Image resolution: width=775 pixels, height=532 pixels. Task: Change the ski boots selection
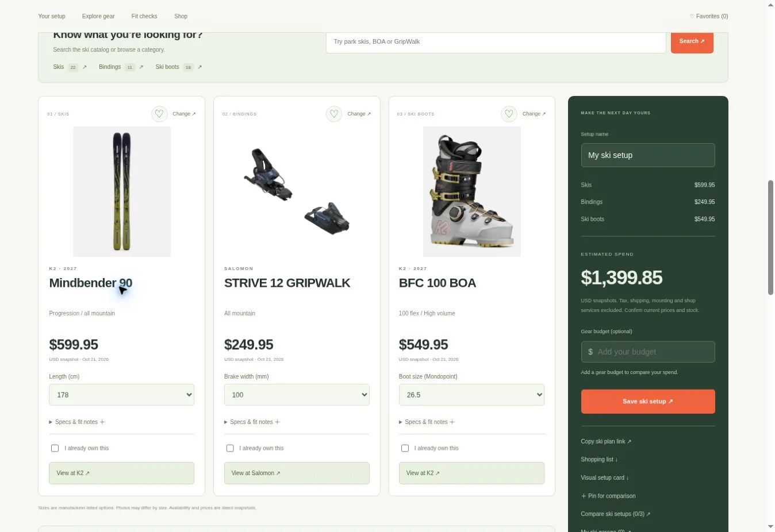(534, 114)
